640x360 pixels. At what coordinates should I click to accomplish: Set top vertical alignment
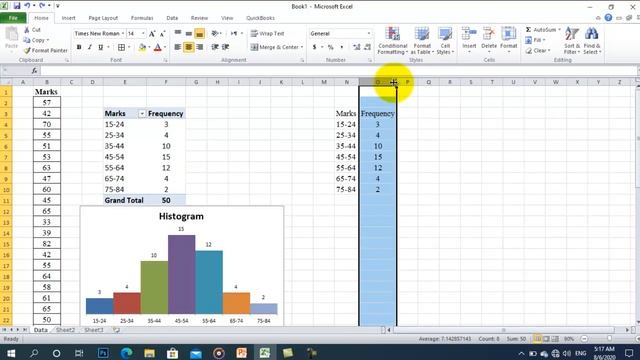point(178,33)
